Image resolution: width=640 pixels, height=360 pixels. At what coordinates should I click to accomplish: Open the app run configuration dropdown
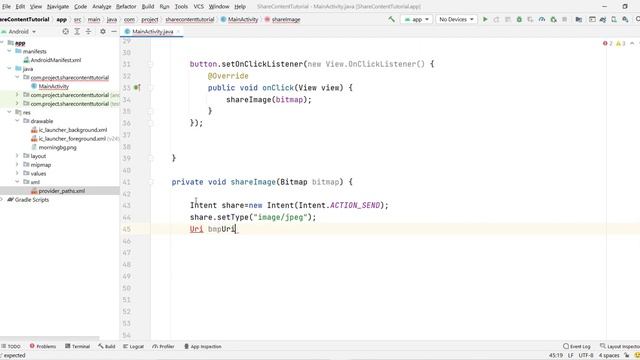point(416,19)
